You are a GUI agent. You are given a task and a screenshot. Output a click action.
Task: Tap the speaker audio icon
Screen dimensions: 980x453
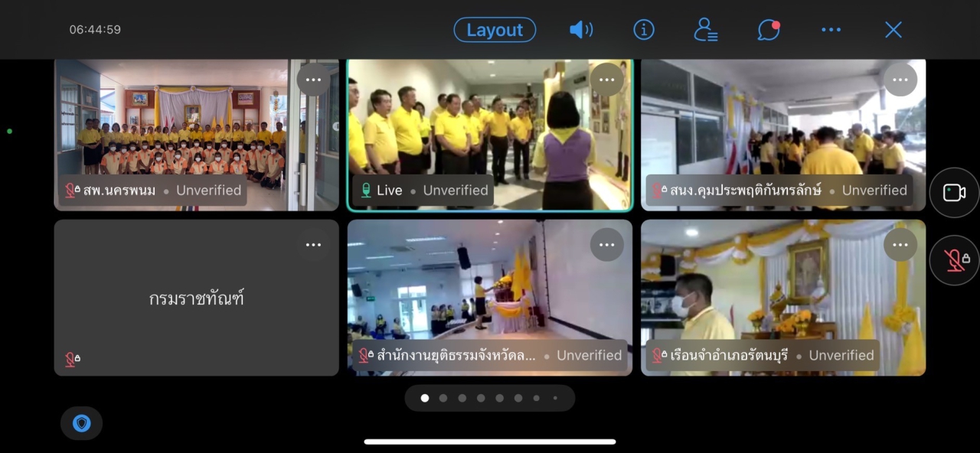point(581,30)
